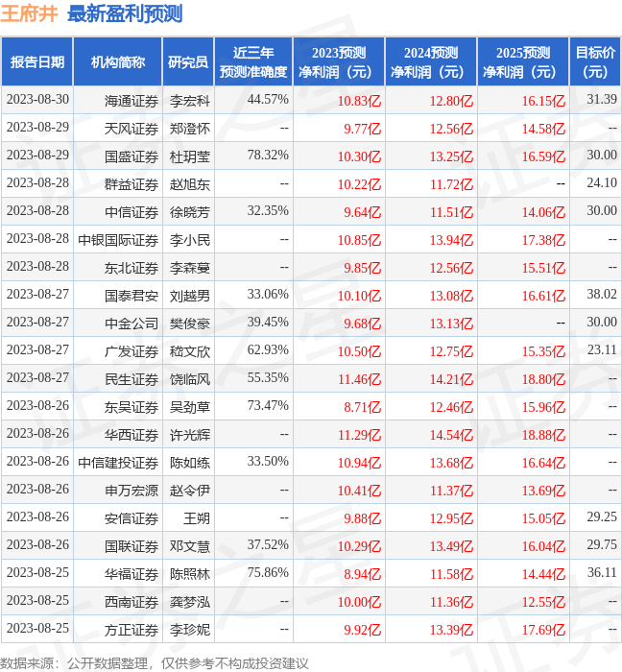Click the 17.69亿 2025 profit value
This screenshot has height=672, width=622.
(x=543, y=631)
